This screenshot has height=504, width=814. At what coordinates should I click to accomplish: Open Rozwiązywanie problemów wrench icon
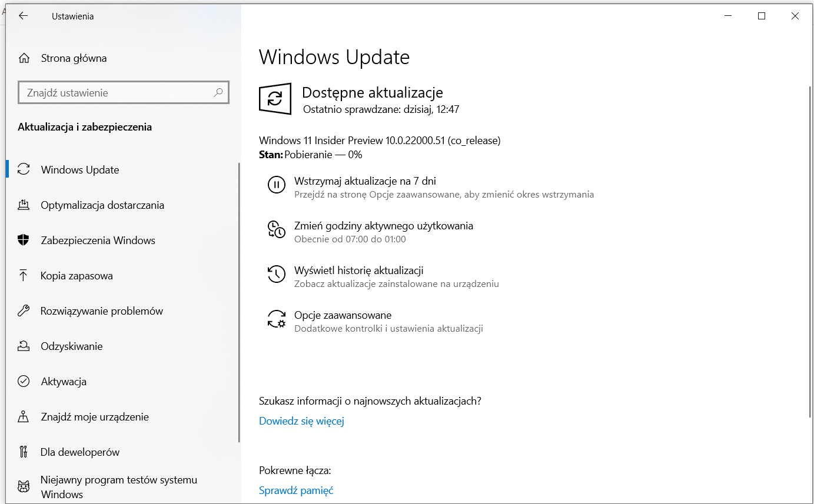(24, 311)
